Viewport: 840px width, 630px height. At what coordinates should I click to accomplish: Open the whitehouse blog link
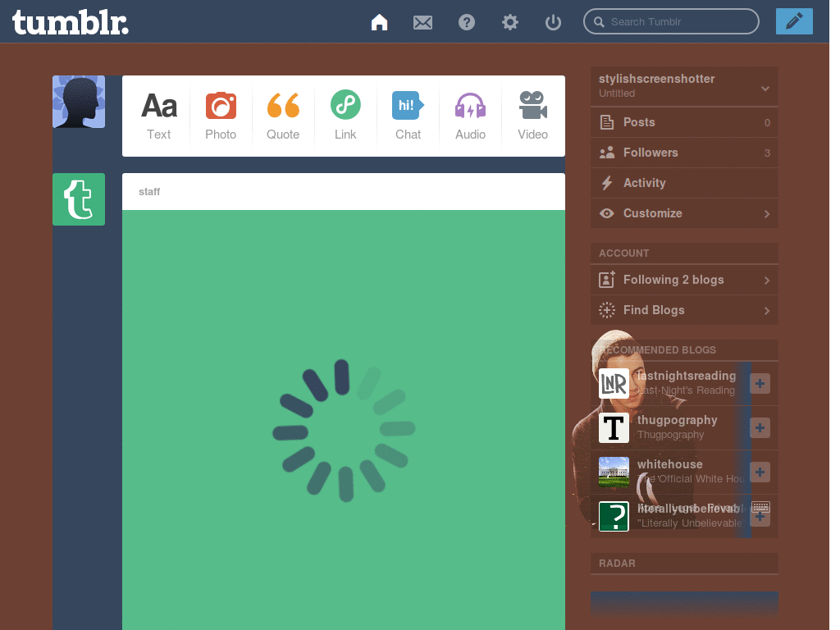pos(669,464)
